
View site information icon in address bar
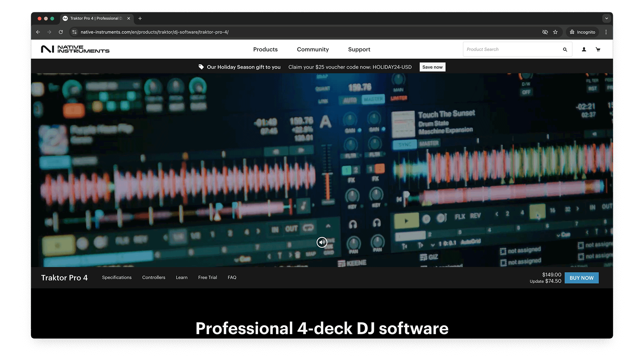click(74, 32)
